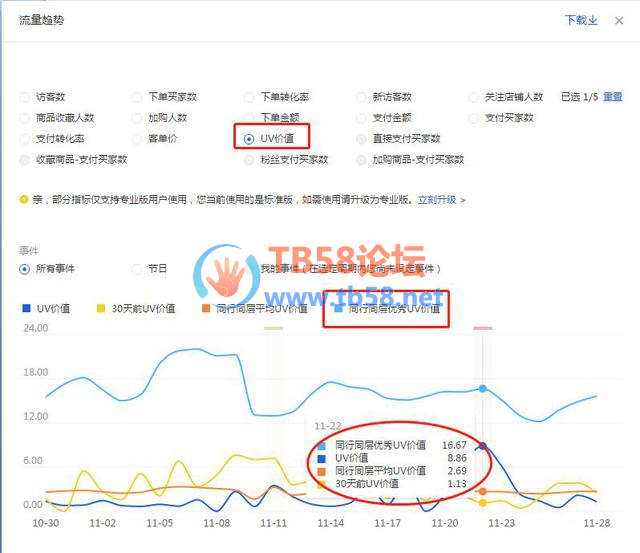Image resolution: width=640 pixels, height=553 pixels.
Task: Select the 下单买家数 metric option
Action: [x=137, y=97]
